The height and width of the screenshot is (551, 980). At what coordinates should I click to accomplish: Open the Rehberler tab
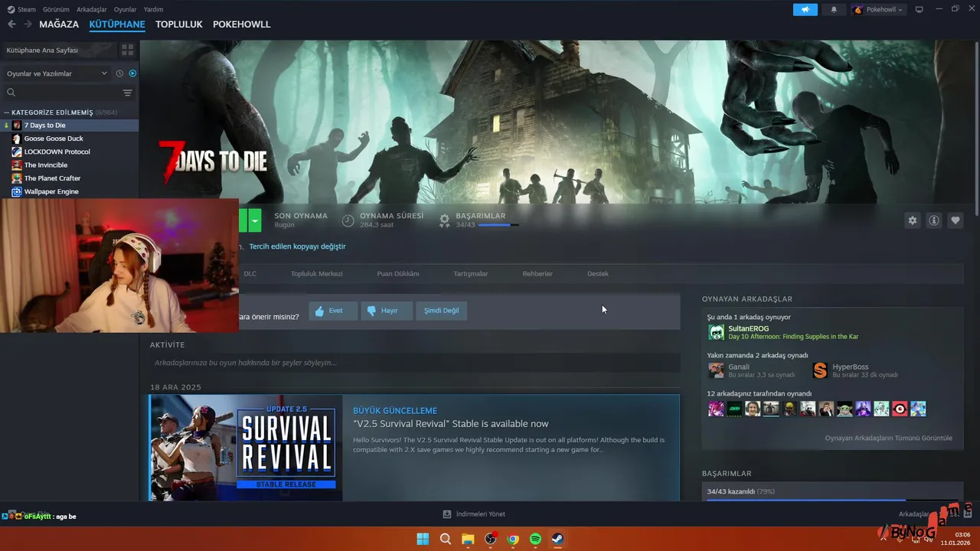(537, 273)
